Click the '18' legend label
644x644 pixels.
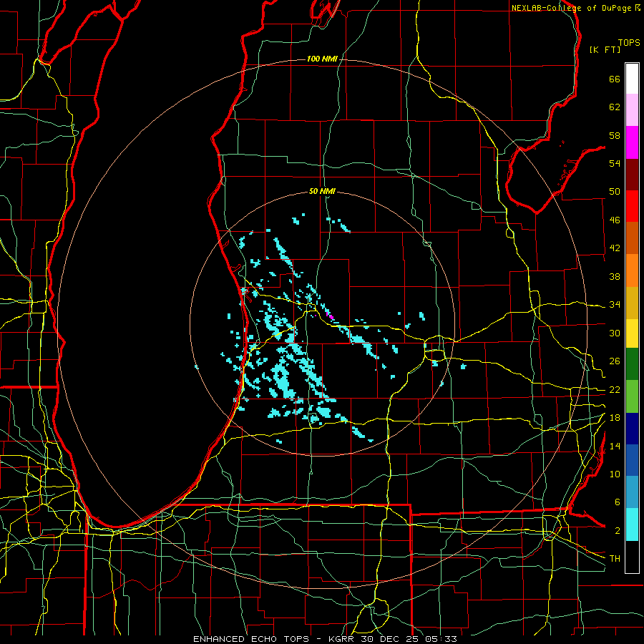pos(615,418)
